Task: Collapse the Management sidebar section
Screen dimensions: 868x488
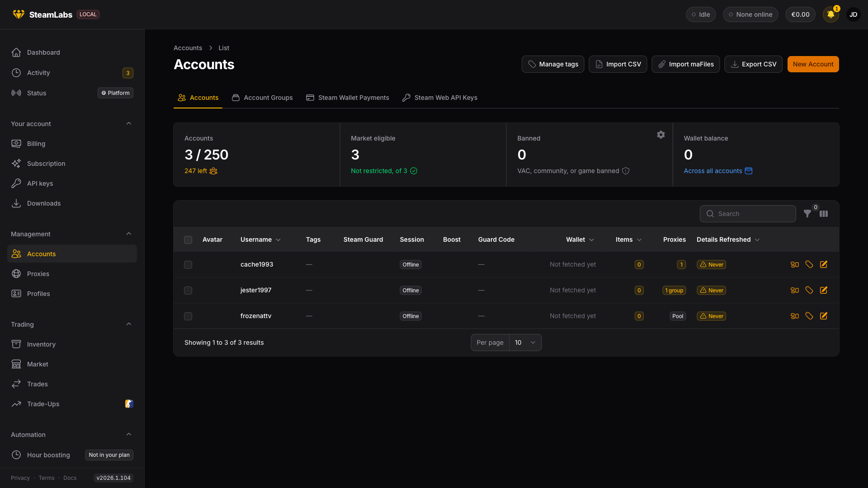Action: pos(129,234)
